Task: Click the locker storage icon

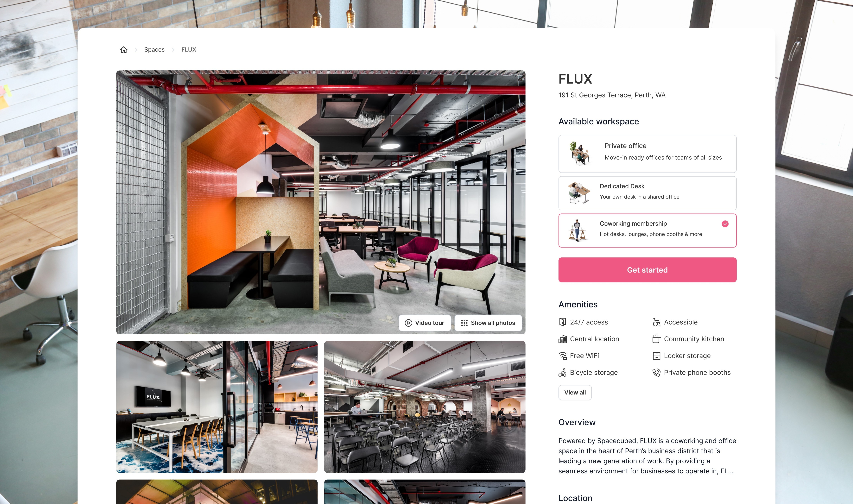Action: click(656, 355)
